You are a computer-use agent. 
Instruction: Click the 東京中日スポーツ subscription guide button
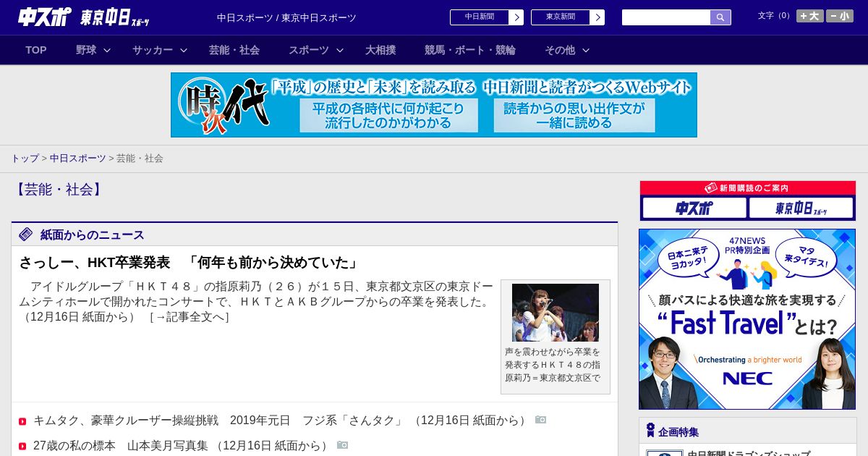(x=801, y=208)
